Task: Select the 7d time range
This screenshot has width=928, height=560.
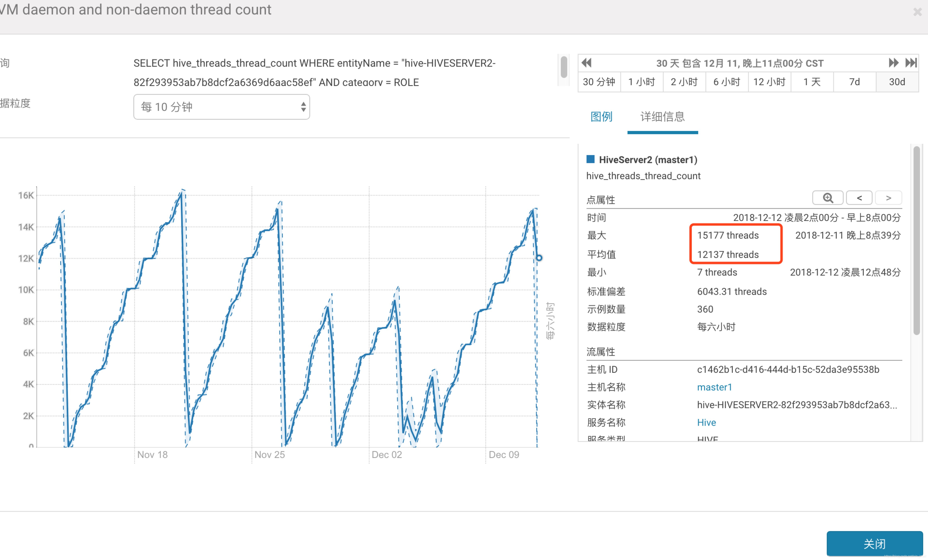Action: click(x=854, y=82)
